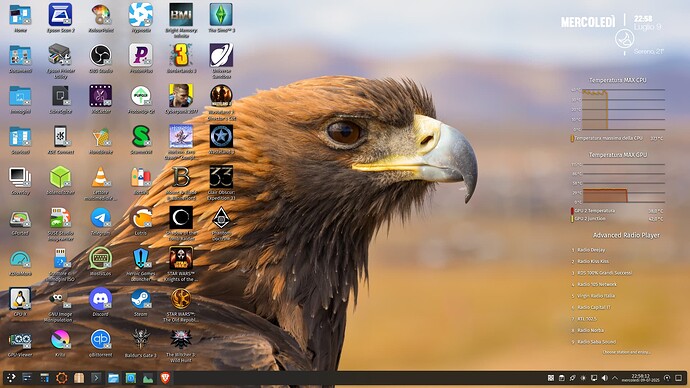Launch Epson Scan 2 from desktop
Screen dimensions: 690x388
(61, 15)
